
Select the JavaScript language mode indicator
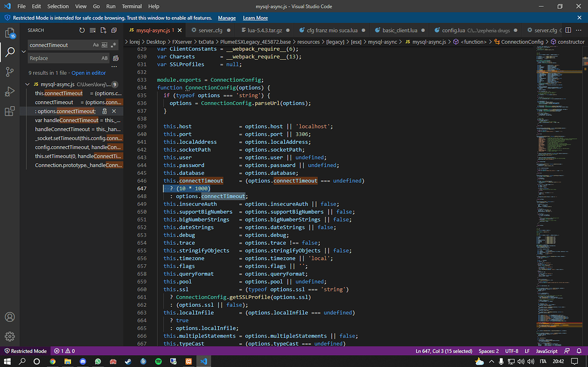pyautogui.click(x=546, y=351)
